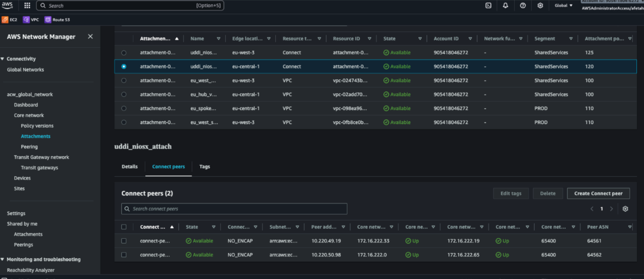644x279 pixels.
Task: Switch to the Details tab
Action: [129, 167]
